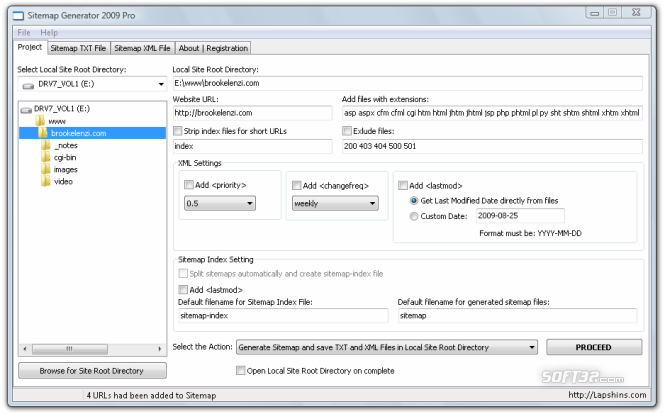Click the Add files with extensions field
The height and width of the screenshot is (414, 665).
(492, 113)
